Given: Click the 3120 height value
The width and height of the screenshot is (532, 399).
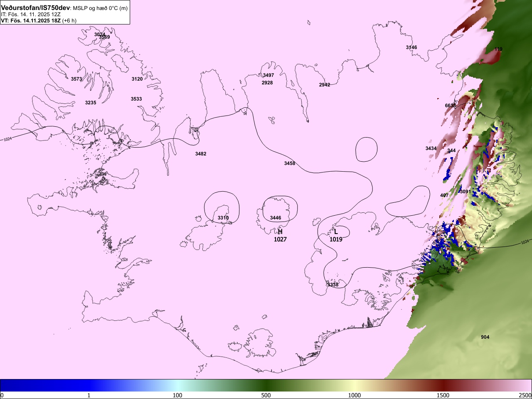Looking at the screenshot, I should (x=137, y=79).
